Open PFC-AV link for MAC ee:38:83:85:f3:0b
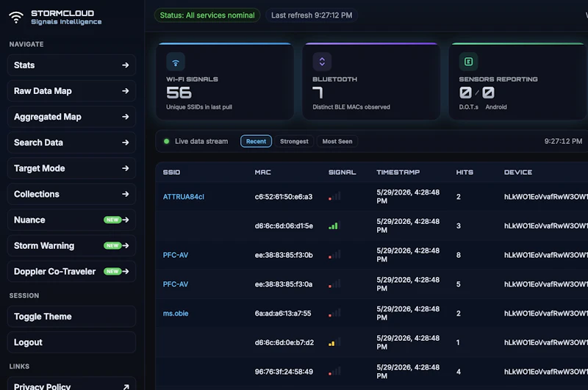The height and width of the screenshot is (390, 588). coord(176,255)
